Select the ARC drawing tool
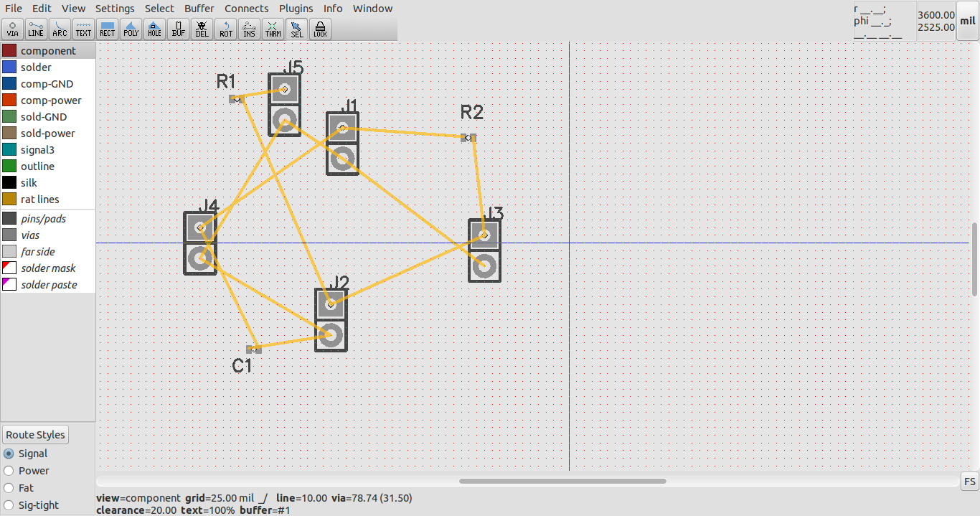The image size is (980, 516). point(60,29)
